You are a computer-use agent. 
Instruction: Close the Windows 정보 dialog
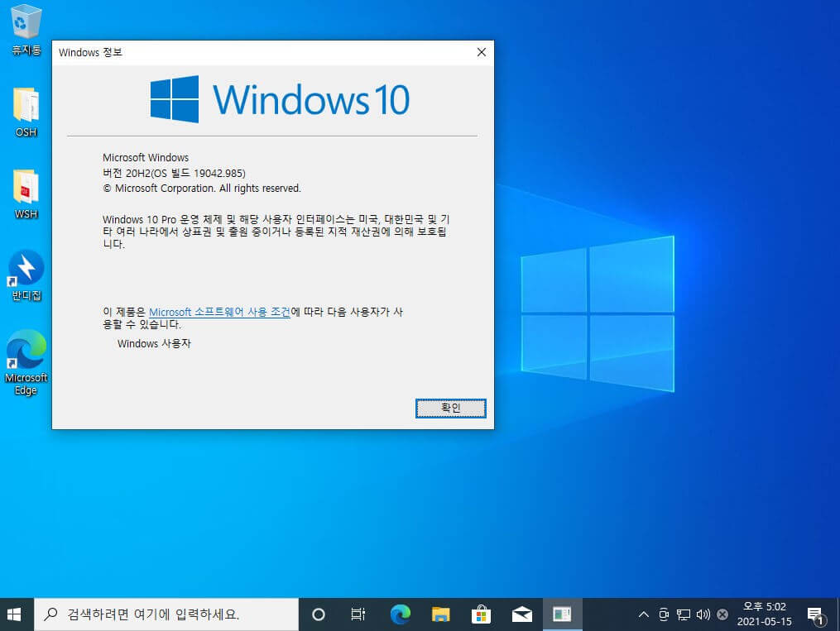pyautogui.click(x=481, y=52)
